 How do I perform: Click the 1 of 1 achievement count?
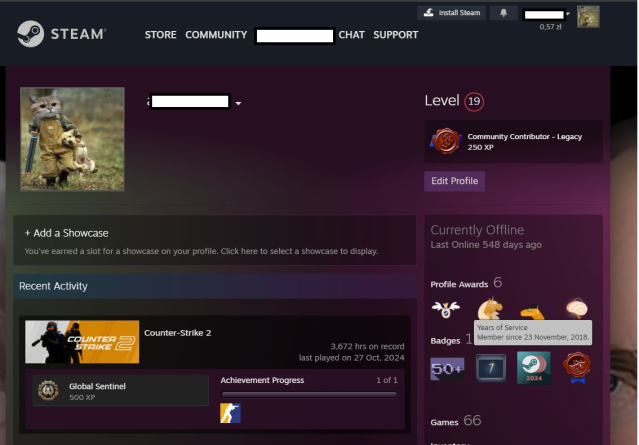click(x=387, y=380)
